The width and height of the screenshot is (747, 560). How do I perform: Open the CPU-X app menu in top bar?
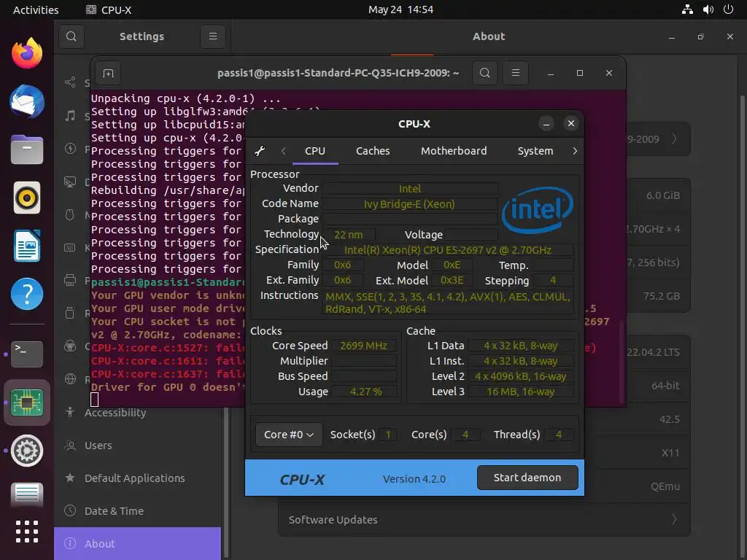click(x=109, y=9)
